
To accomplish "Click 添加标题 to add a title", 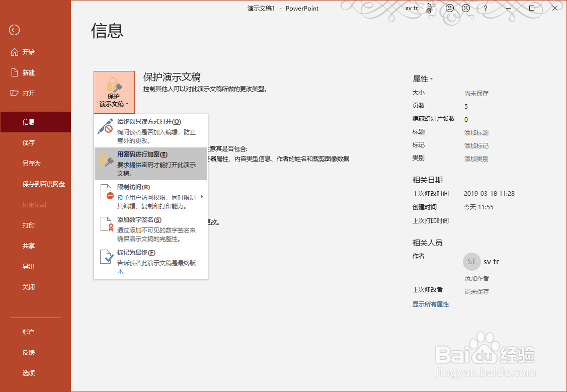I will (x=475, y=132).
